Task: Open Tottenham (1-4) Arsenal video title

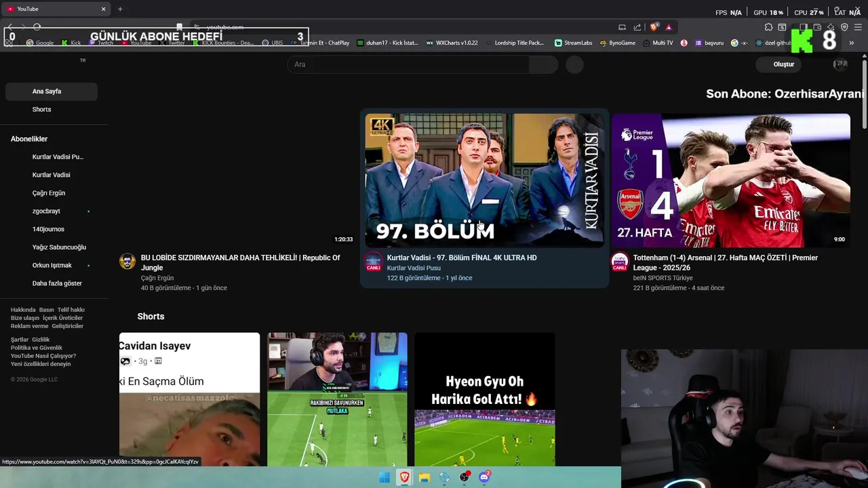Action: coord(726,262)
